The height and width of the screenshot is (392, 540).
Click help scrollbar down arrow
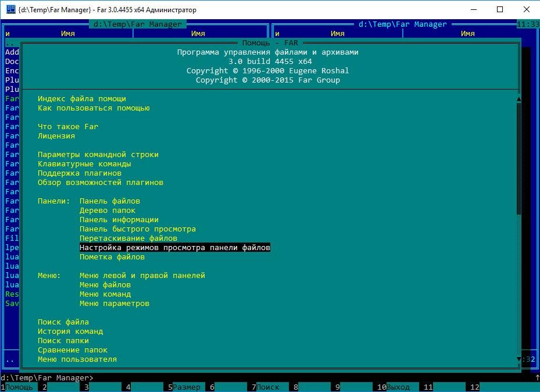click(x=518, y=359)
